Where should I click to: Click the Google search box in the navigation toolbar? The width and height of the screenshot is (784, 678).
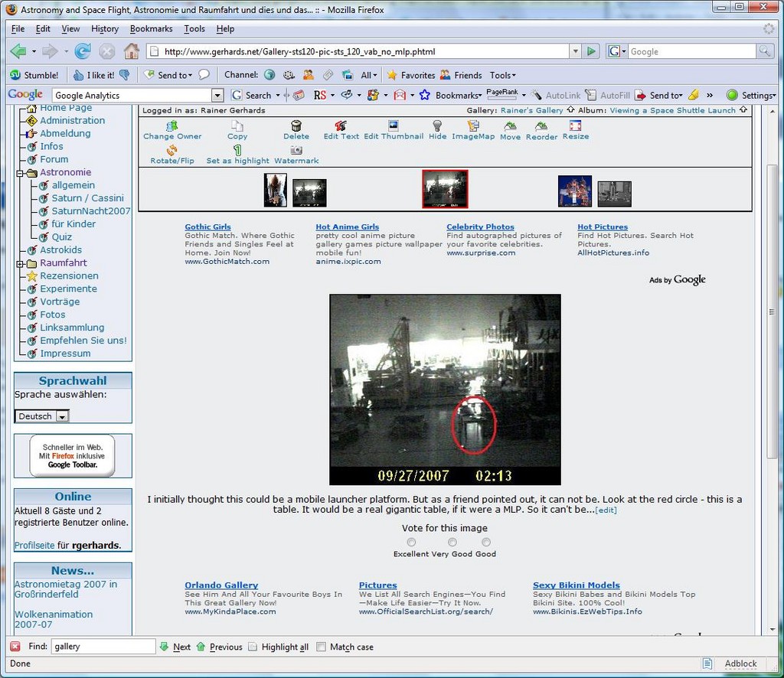692,51
